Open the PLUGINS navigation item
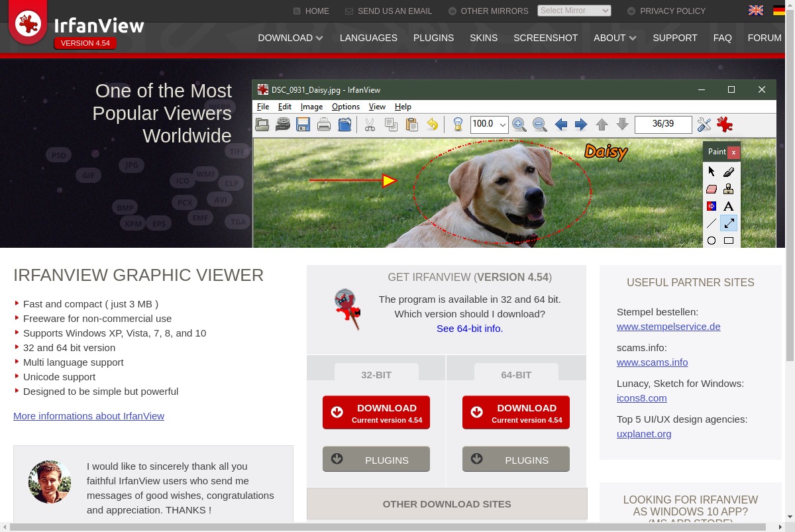This screenshot has height=532, width=795. click(x=433, y=38)
